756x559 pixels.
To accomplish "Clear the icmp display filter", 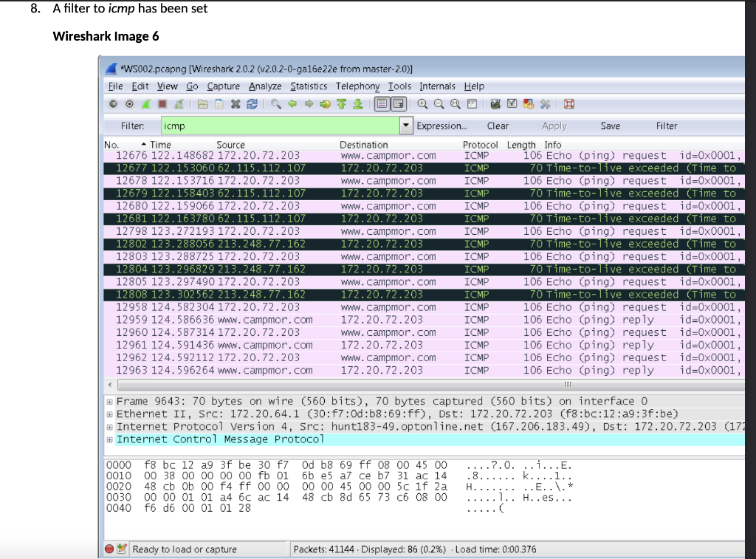I will (498, 126).
